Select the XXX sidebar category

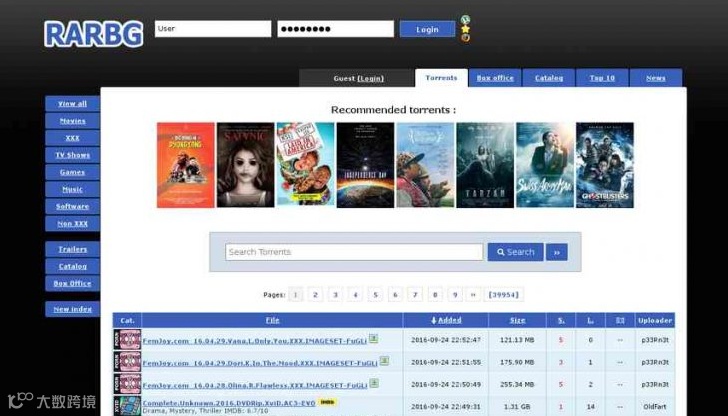(x=72, y=138)
